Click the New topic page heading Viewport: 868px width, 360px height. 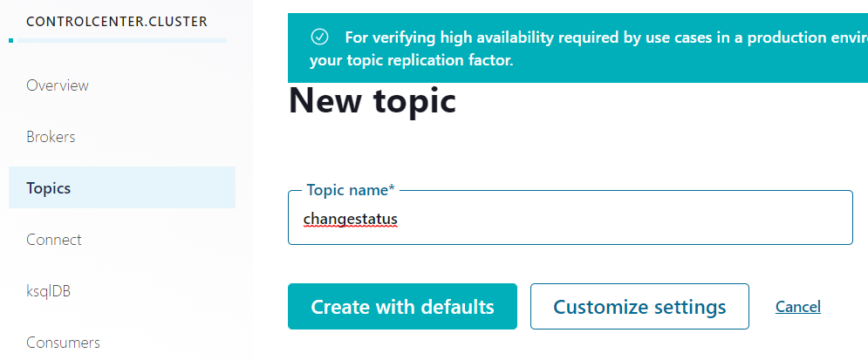click(372, 100)
